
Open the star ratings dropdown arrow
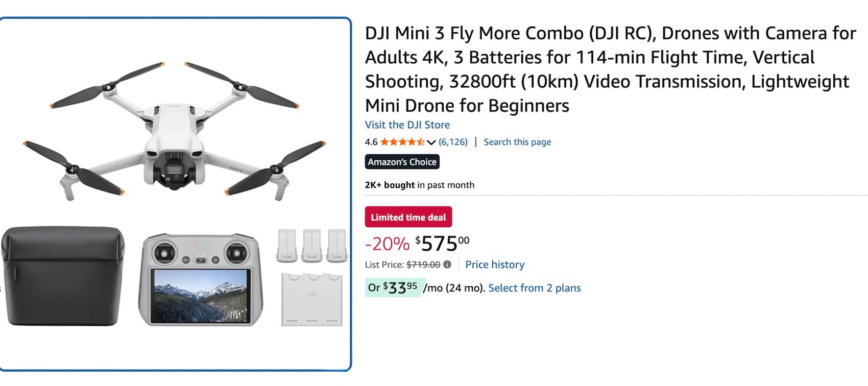coord(430,142)
